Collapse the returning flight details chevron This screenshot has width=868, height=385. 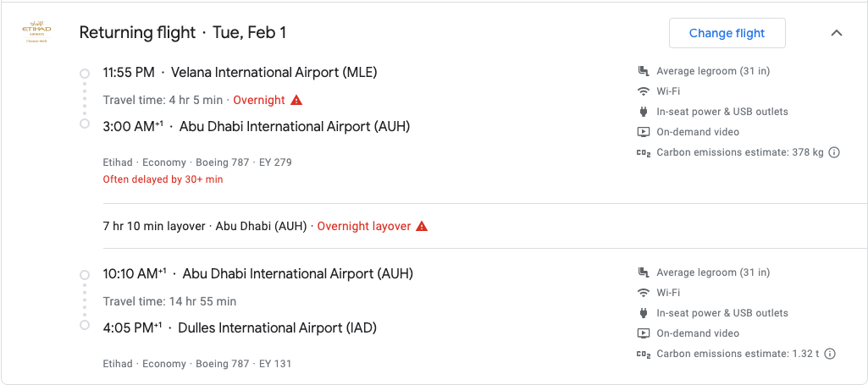coord(837,33)
